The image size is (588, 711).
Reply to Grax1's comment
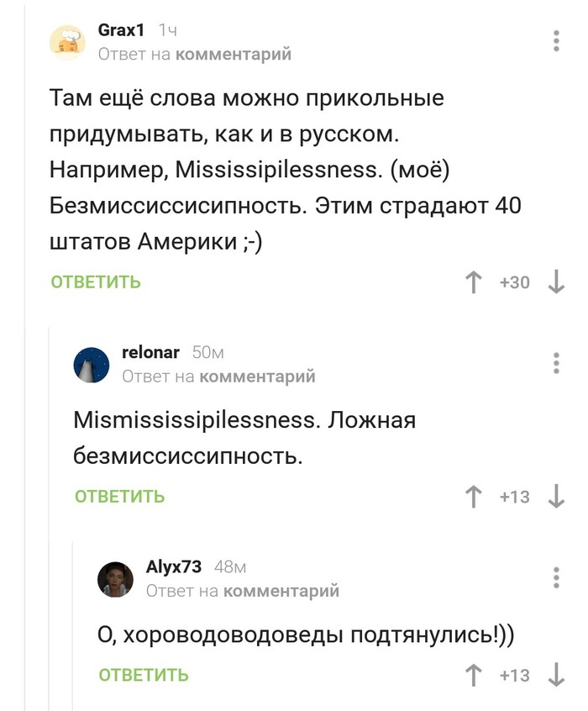96,282
